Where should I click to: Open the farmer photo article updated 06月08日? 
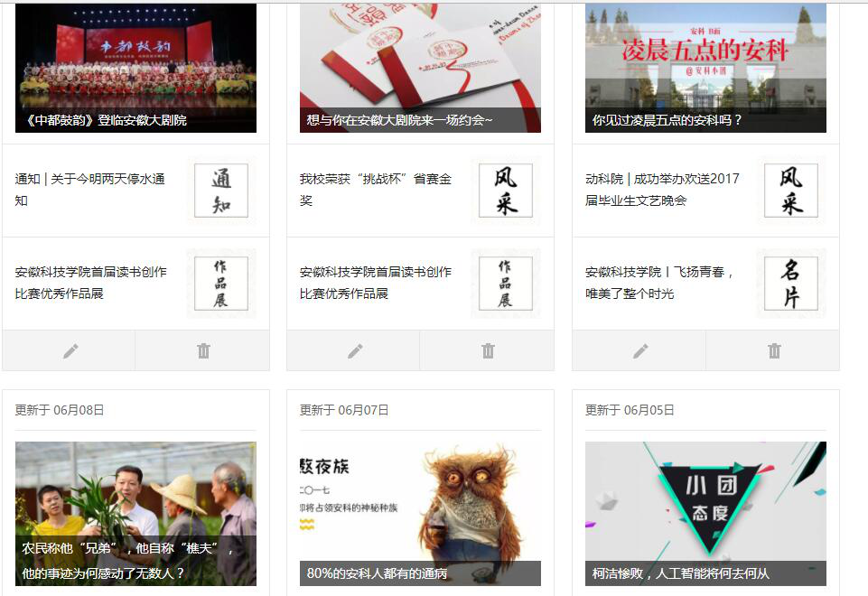pos(135,513)
